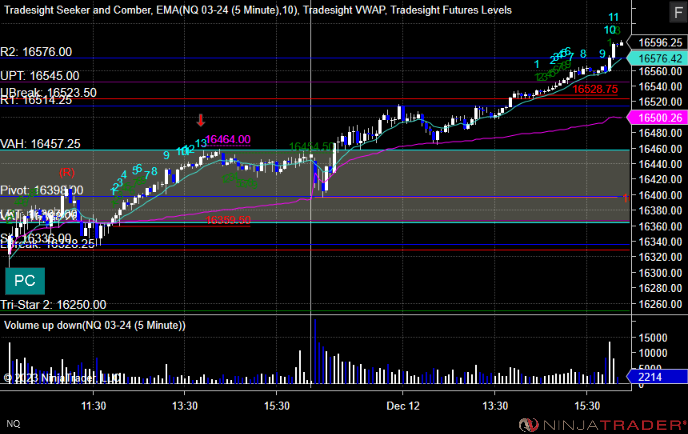This screenshot has width=688, height=434.
Task: Click the green 16454.50 price tag
Action: click(x=311, y=146)
